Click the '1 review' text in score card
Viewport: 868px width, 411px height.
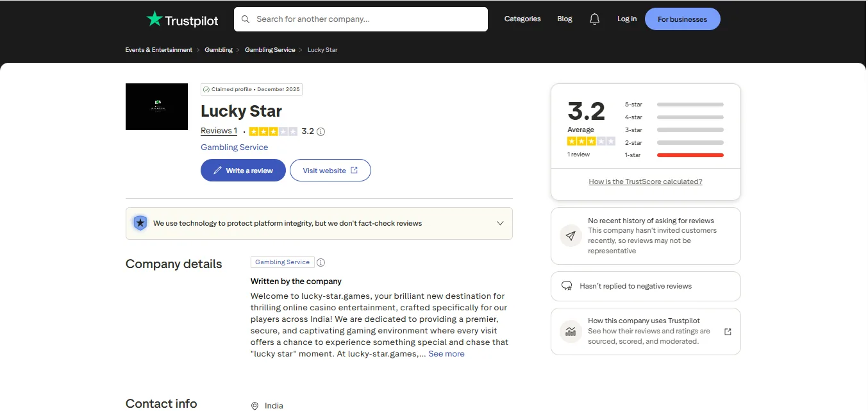click(x=579, y=155)
